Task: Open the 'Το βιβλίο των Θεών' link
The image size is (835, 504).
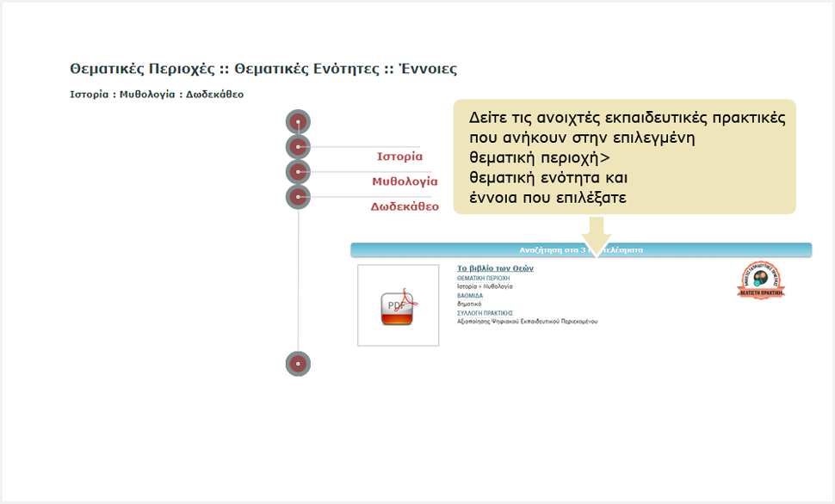Action: pyautogui.click(x=495, y=268)
